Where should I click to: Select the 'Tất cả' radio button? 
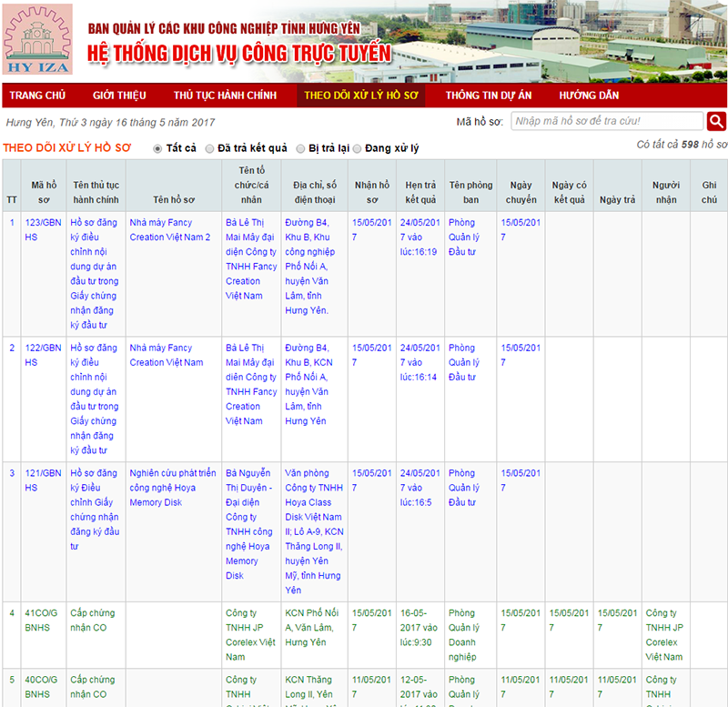coord(157,148)
